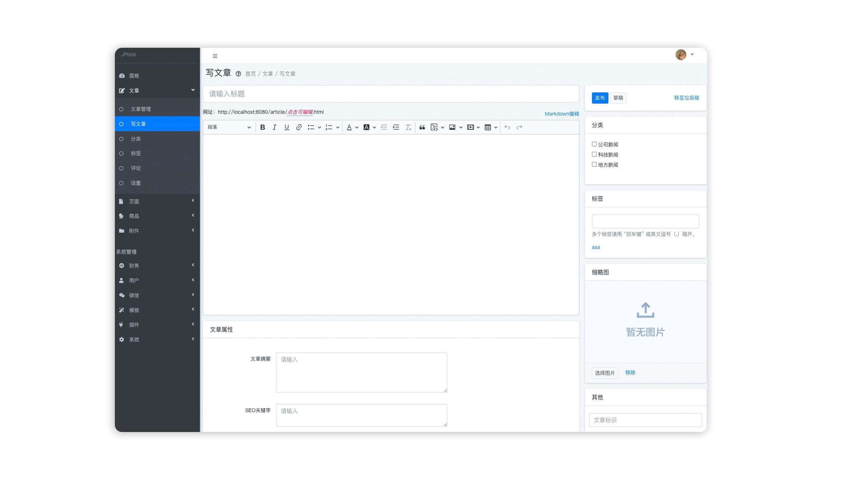Switch to Markdown编辑 mode link
Screen dimensions: 868x497
(x=561, y=114)
